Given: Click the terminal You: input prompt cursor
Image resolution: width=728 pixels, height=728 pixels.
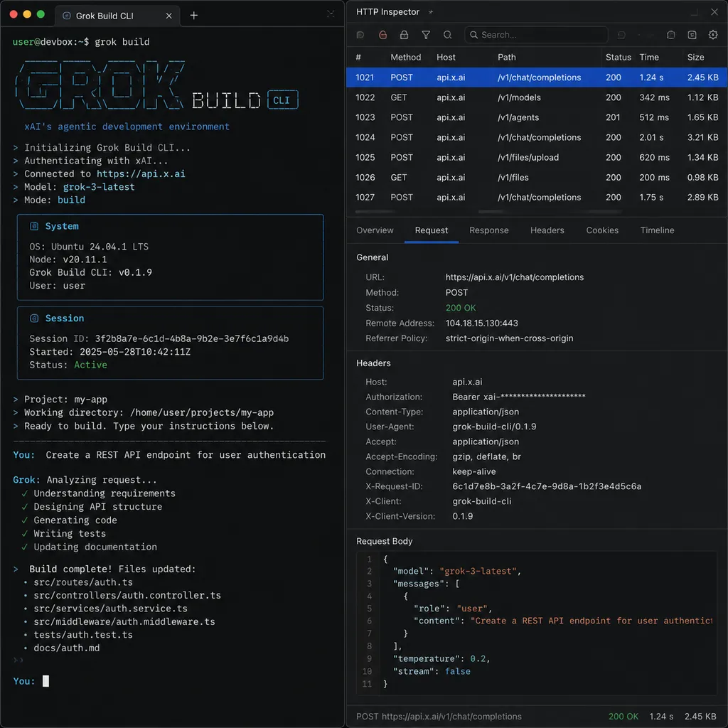Looking at the screenshot, I should (45, 681).
